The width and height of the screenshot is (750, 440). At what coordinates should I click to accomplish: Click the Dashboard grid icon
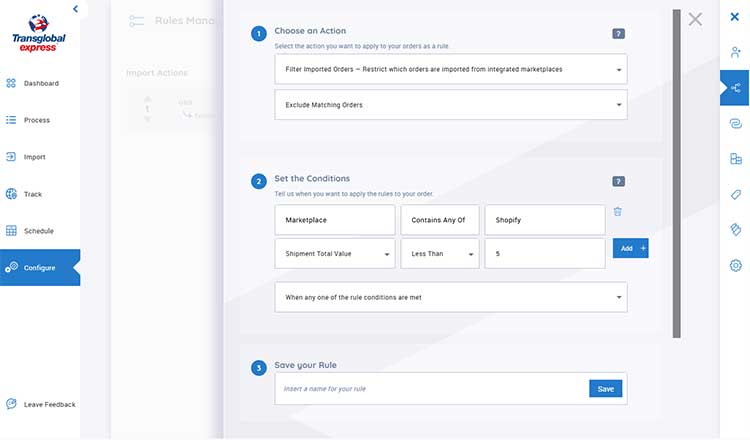(x=11, y=83)
